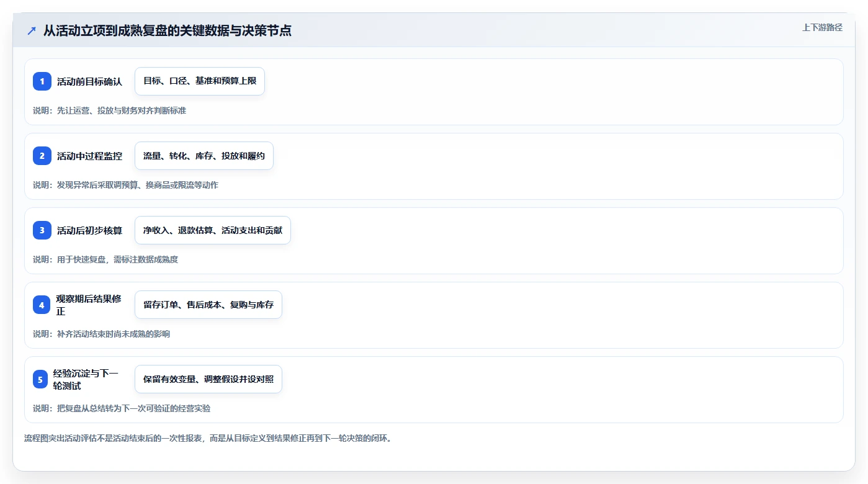Click the step title 活动中过程监控
This screenshot has width=868, height=484.
point(90,156)
